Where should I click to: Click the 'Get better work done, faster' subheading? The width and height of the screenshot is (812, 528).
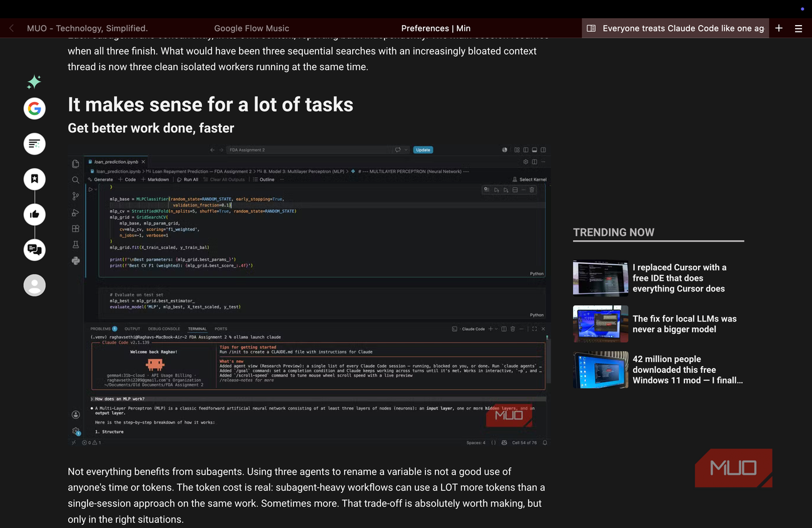point(151,128)
